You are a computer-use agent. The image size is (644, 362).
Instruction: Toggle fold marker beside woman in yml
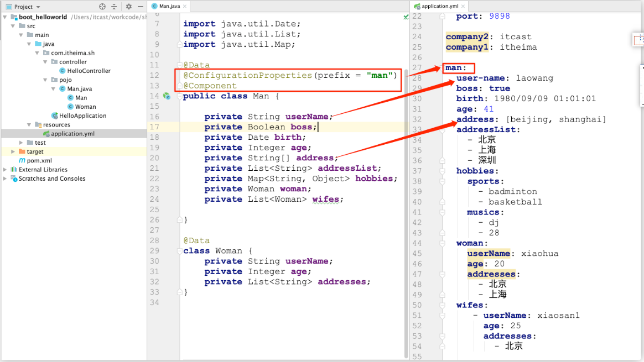(x=443, y=243)
